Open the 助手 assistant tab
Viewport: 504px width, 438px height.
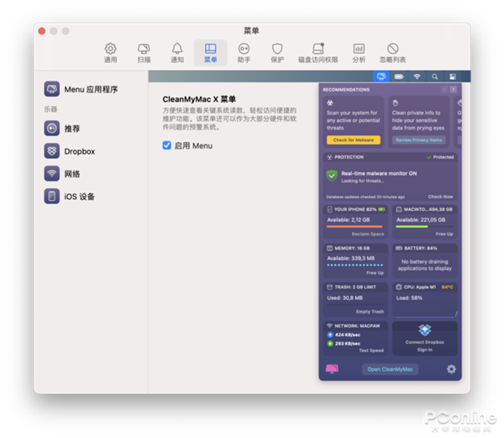tap(244, 53)
